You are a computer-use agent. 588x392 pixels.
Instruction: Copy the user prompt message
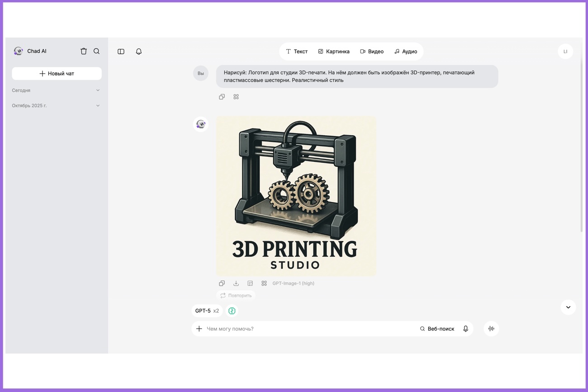pos(222,97)
